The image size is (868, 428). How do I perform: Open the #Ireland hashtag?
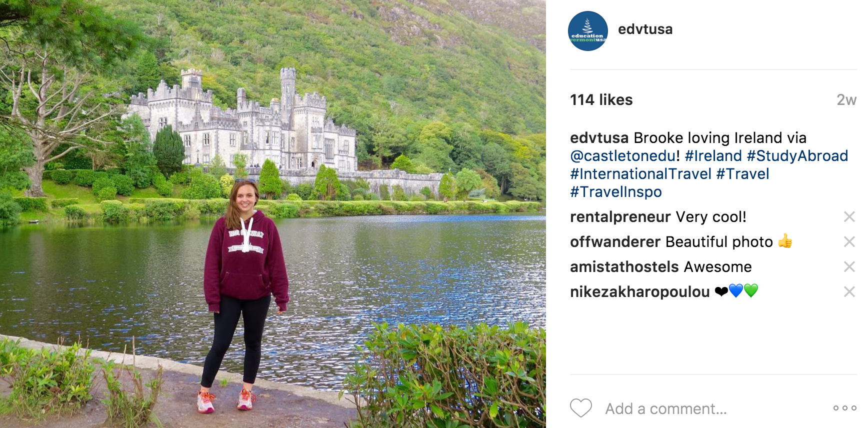(x=713, y=156)
